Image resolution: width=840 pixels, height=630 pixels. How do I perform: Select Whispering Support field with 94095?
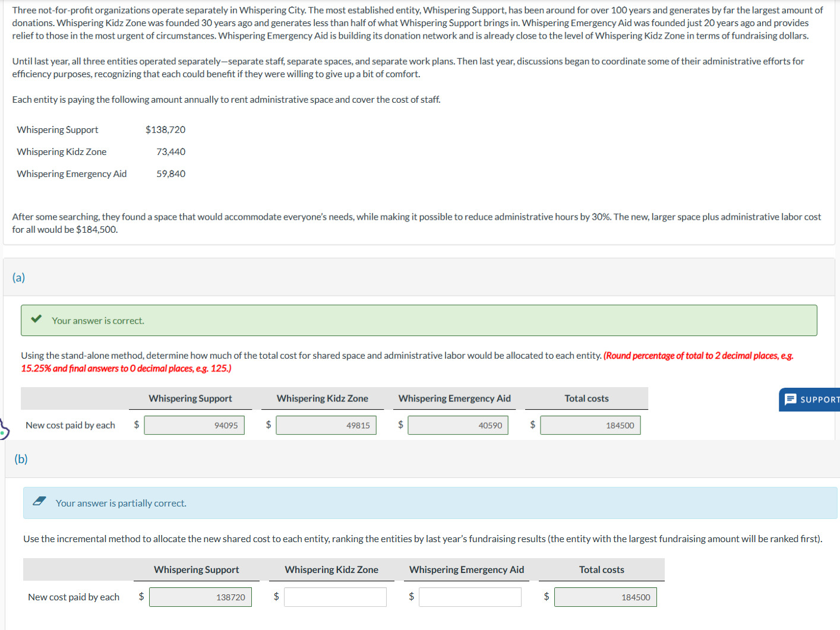tap(194, 425)
